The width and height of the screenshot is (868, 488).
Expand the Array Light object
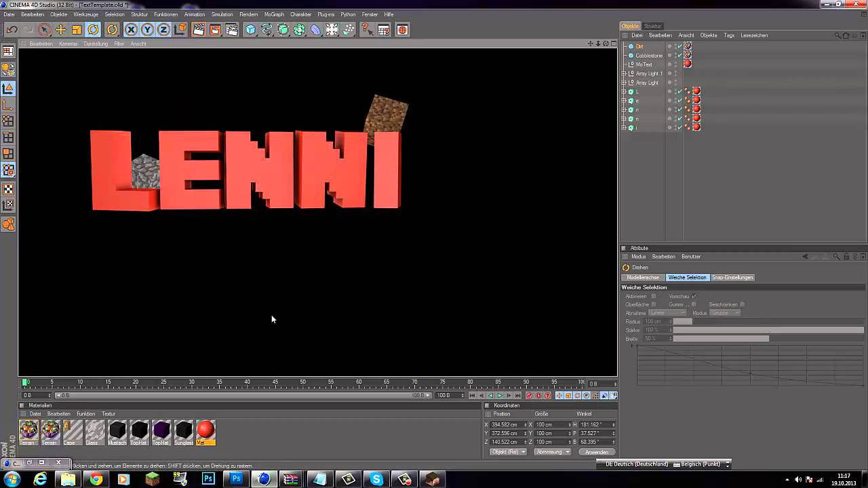tap(625, 83)
